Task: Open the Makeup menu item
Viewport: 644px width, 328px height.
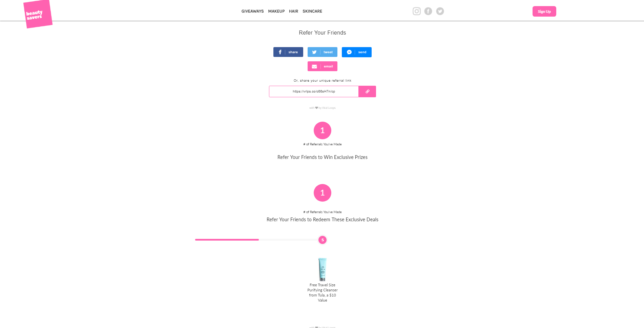Action: tap(276, 11)
